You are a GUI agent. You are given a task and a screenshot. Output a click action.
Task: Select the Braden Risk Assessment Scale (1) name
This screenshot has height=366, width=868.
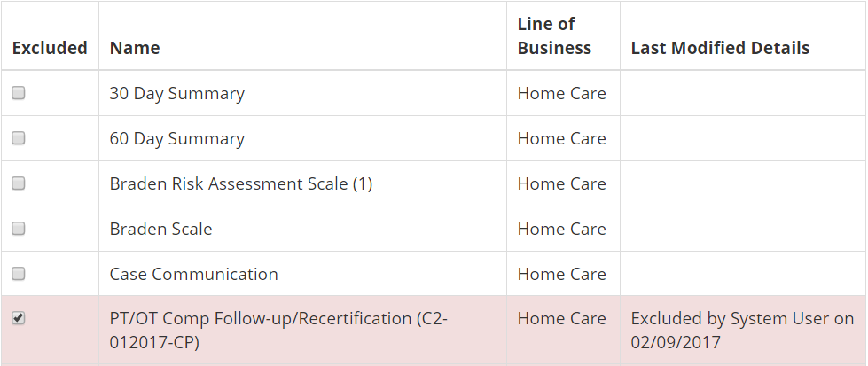click(x=240, y=183)
